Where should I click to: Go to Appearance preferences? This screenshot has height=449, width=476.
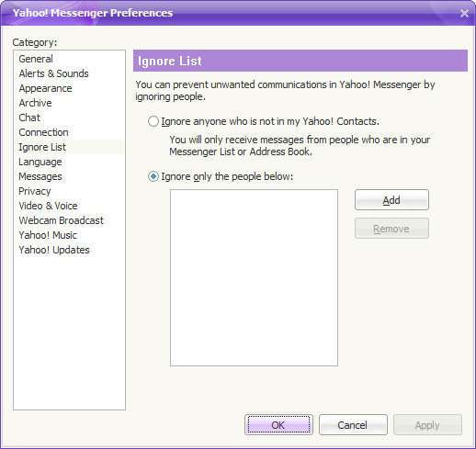[x=45, y=88]
